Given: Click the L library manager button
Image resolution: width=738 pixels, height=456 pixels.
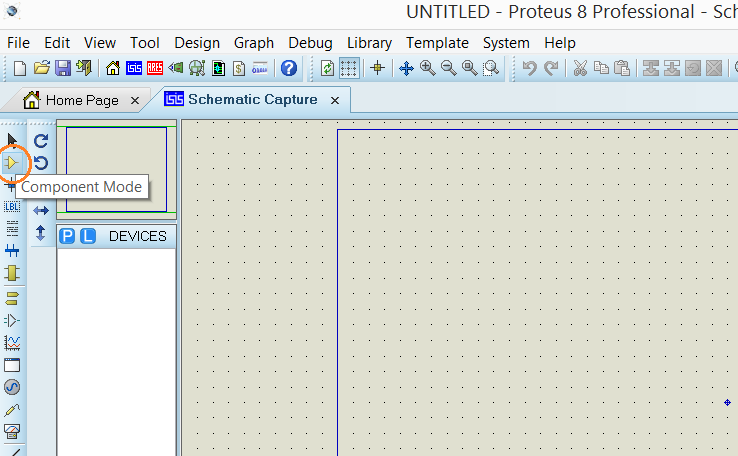Looking at the screenshot, I should 88,236.
